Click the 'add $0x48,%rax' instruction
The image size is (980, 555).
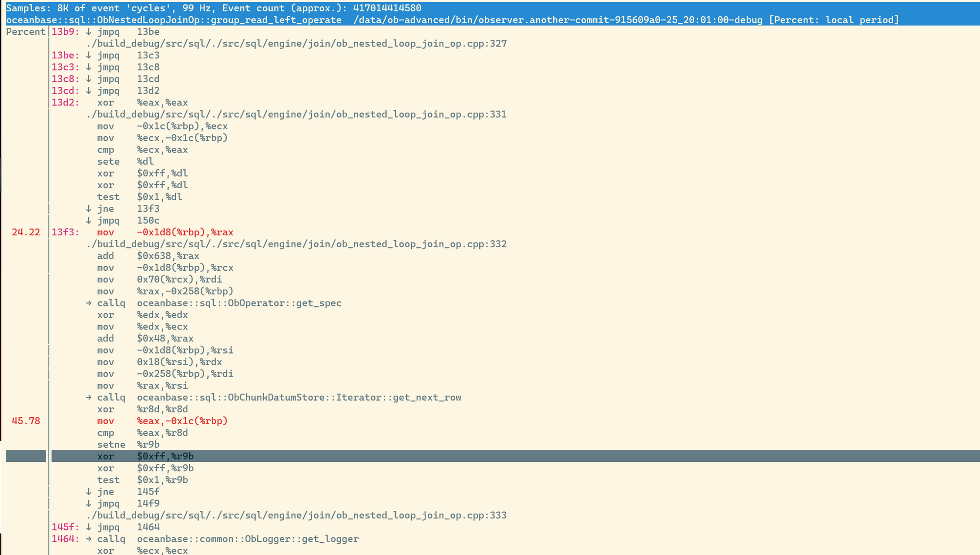pos(145,338)
